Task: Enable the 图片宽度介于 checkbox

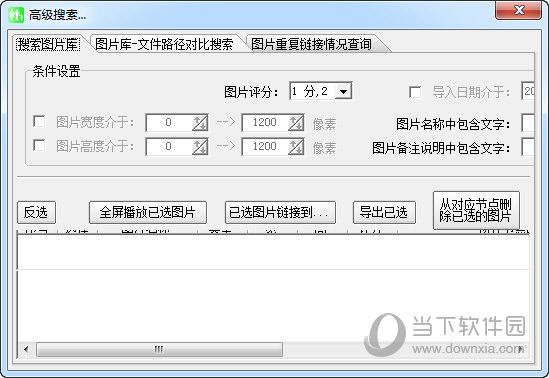Action: pos(39,121)
